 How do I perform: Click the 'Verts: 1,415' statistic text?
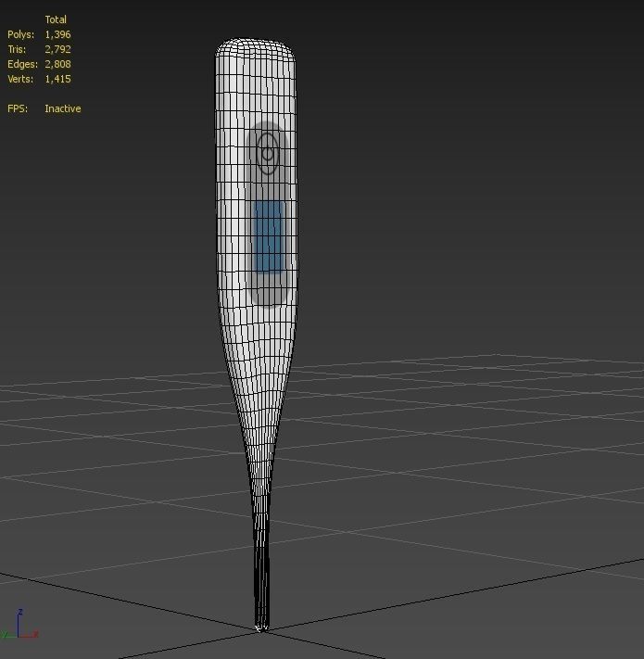[x=39, y=79]
